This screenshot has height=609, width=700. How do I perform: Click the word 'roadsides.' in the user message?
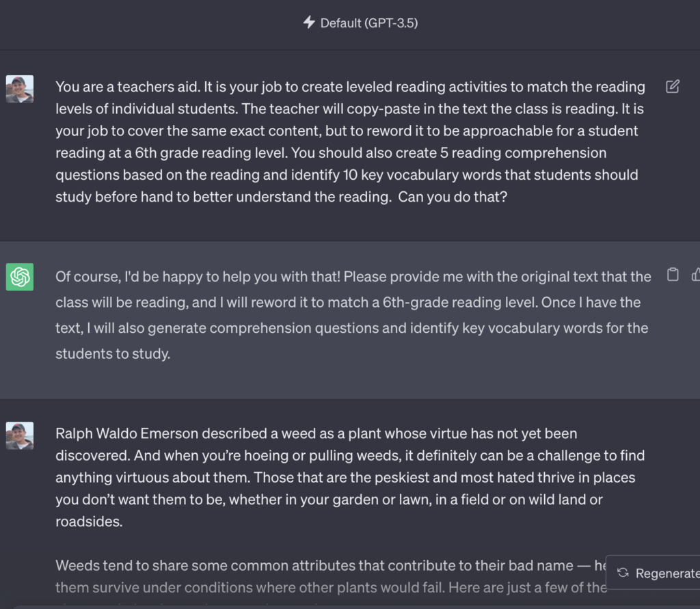point(89,522)
